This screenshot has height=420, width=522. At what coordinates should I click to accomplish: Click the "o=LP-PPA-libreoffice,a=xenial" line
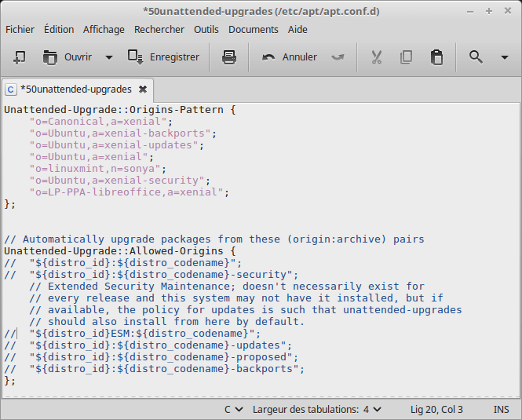[x=130, y=192]
